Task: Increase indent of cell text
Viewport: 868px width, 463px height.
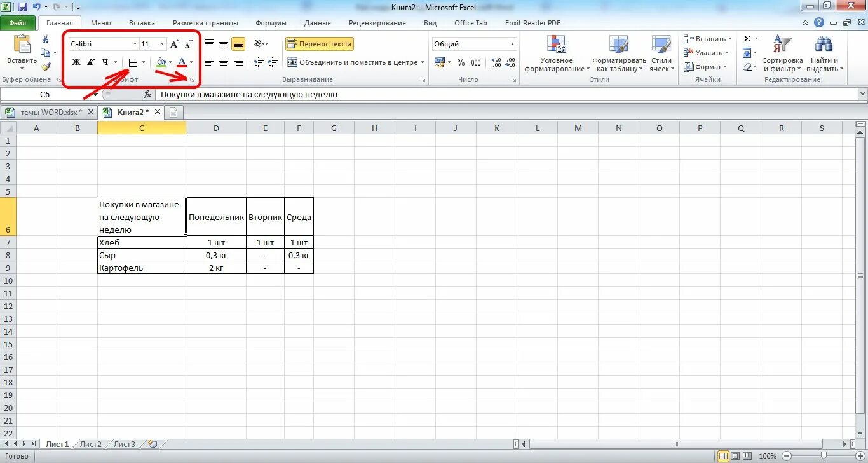Action: (x=273, y=62)
